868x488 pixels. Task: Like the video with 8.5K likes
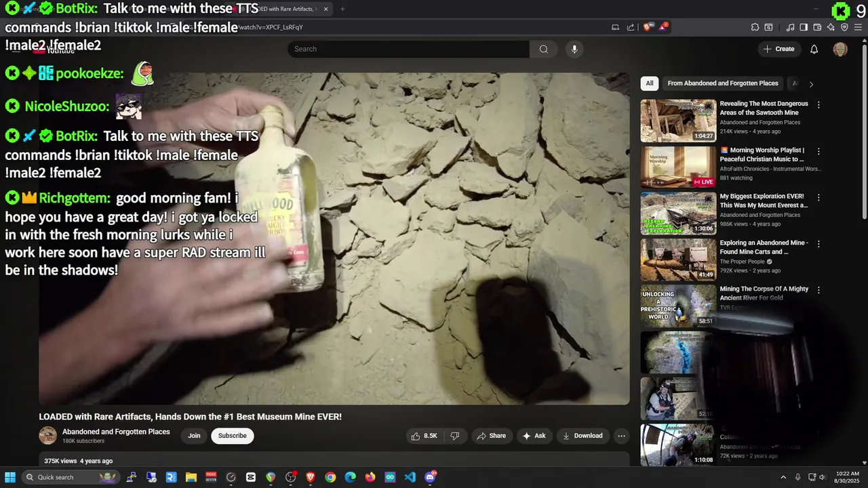(x=424, y=436)
